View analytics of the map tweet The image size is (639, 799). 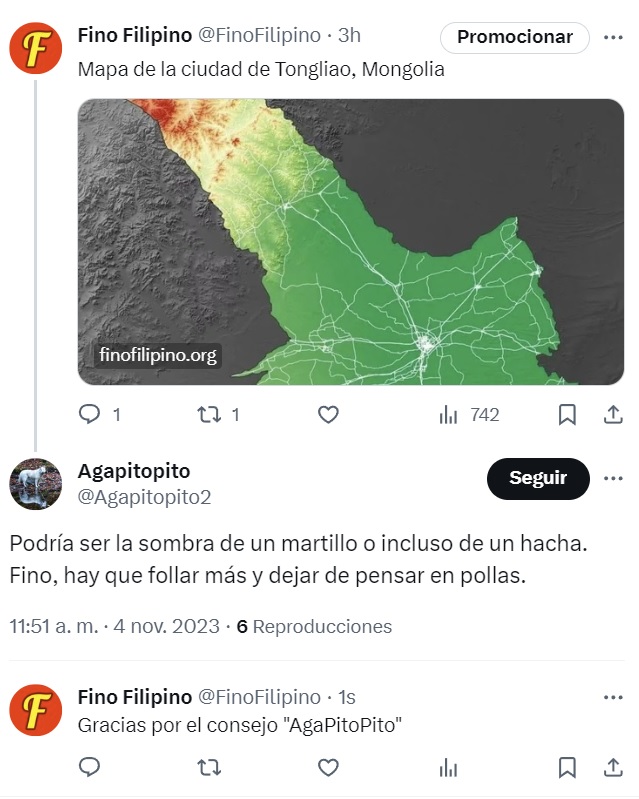click(x=449, y=414)
